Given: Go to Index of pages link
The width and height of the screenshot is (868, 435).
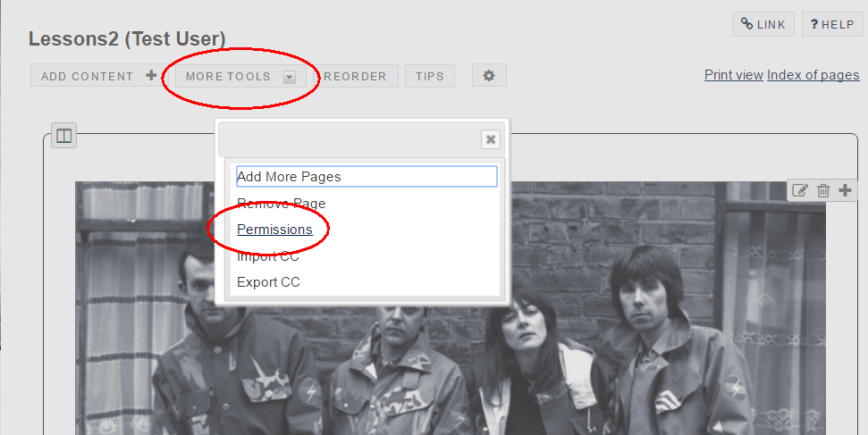Looking at the screenshot, I should click(x=813, y=75).
